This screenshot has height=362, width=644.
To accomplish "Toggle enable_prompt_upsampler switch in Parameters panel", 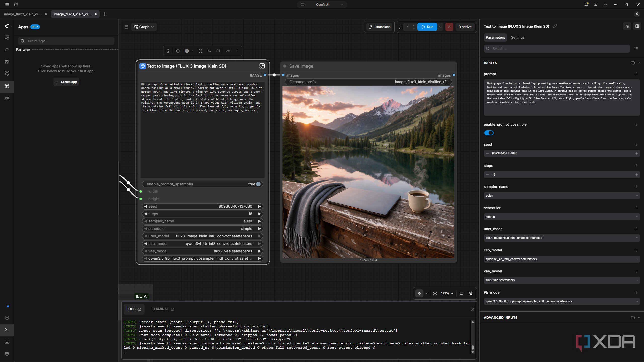I will pos(489,133).
